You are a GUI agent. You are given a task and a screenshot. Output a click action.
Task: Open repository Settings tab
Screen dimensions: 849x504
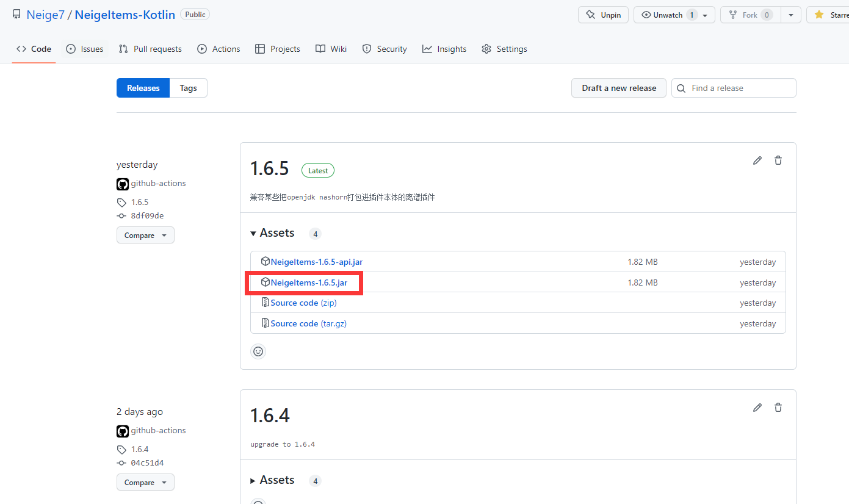click(504, 49)
